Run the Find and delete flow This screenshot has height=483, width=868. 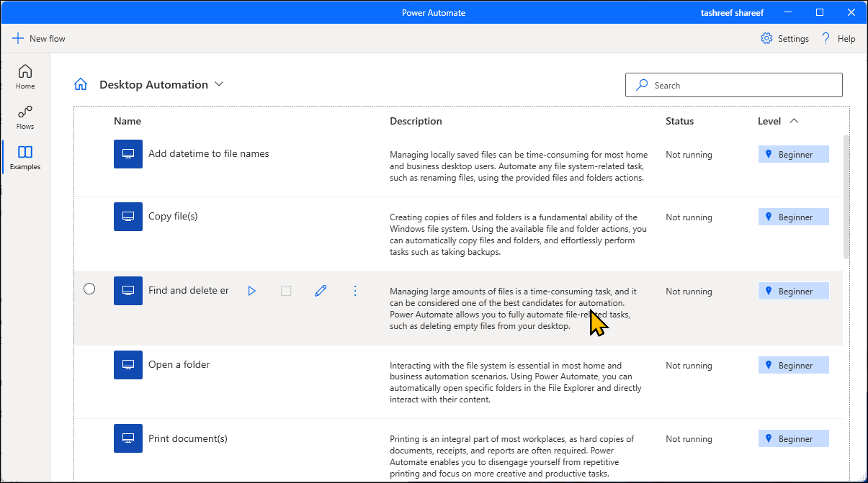[251, 291]
